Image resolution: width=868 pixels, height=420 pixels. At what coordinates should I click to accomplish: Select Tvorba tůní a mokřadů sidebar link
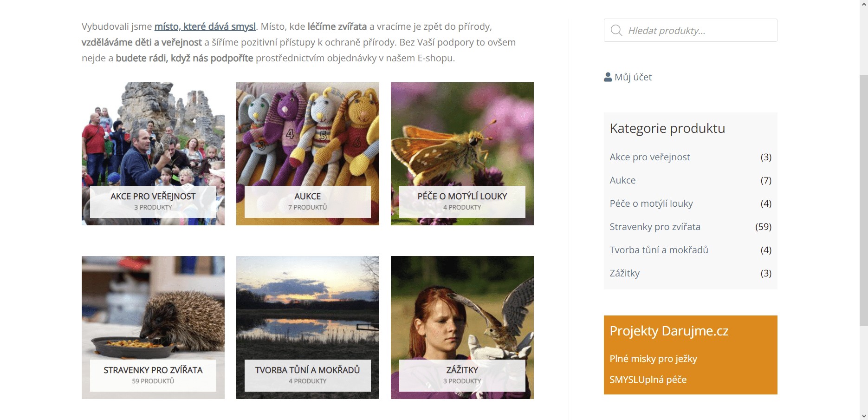[659, 250]
